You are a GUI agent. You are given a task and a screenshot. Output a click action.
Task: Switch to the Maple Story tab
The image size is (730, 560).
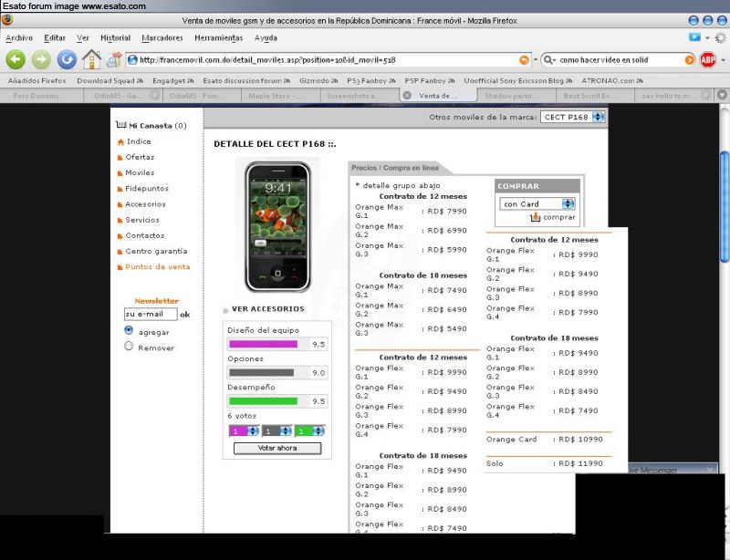(281, 96)
